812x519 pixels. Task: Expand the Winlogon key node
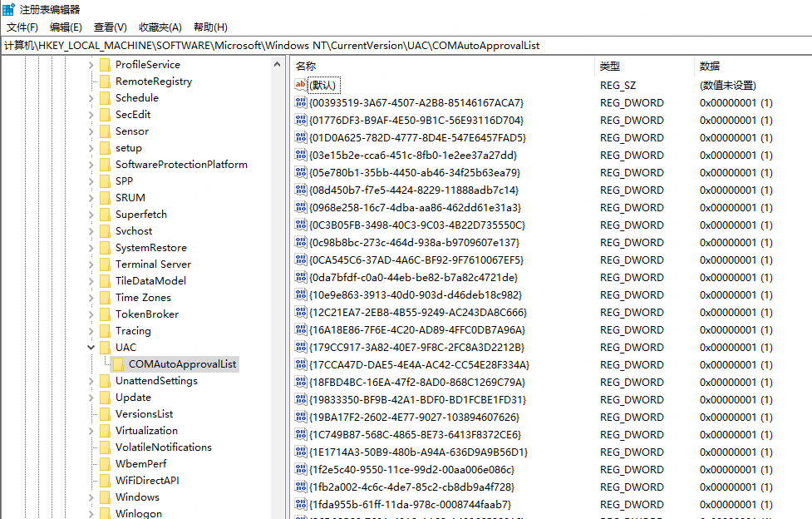point(91,513)
